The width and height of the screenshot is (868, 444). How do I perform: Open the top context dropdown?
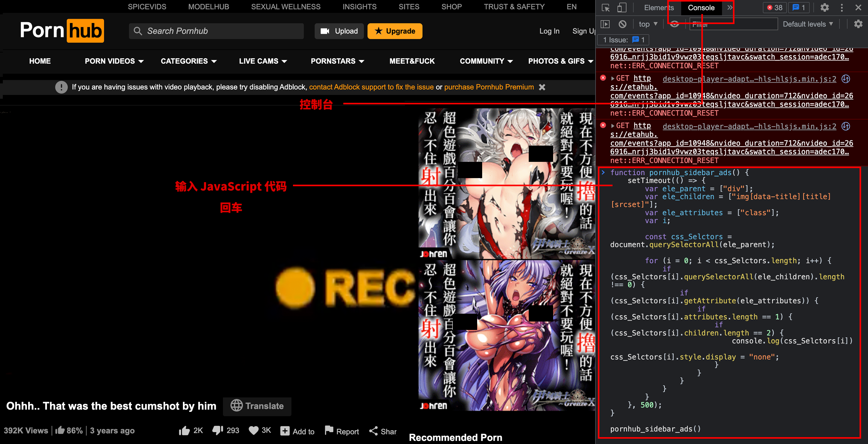click(x=648, y=24)
